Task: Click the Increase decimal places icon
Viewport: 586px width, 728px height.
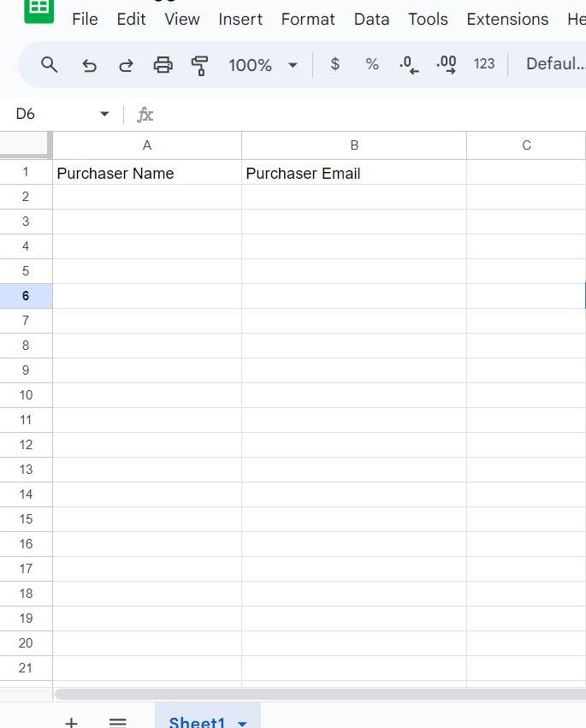Action: coord(446,64)
